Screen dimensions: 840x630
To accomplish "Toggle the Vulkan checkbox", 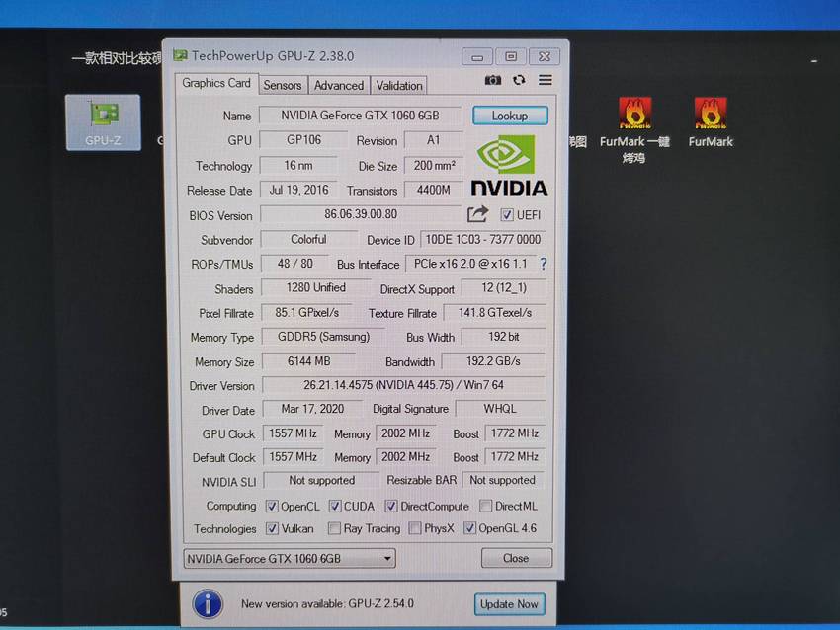I will click(x=272, y=529).
